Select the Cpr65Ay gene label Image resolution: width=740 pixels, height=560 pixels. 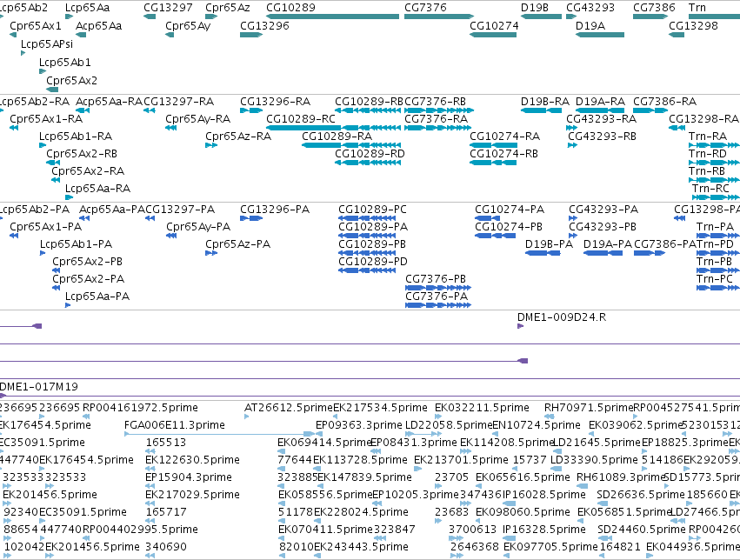pos(188,26)
